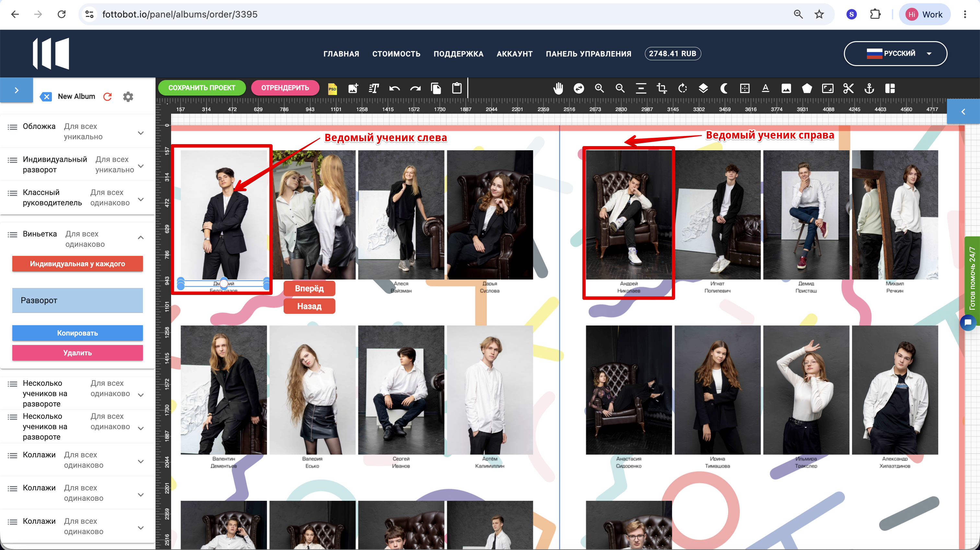Click the pentagon shape icon
The image size is (980, 550).
tap(807, 89)
